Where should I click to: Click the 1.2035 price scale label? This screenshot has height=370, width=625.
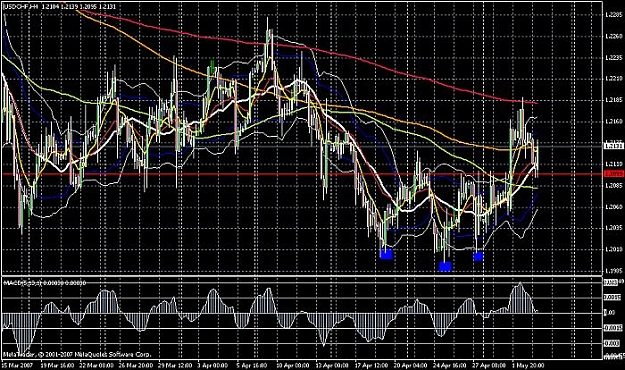pos(613,228)
